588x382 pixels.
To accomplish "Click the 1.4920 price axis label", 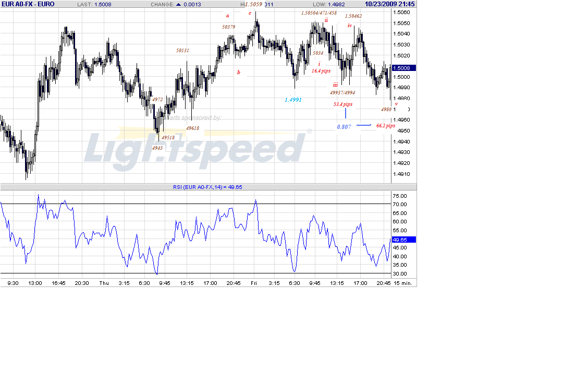I will click(401, 163).
